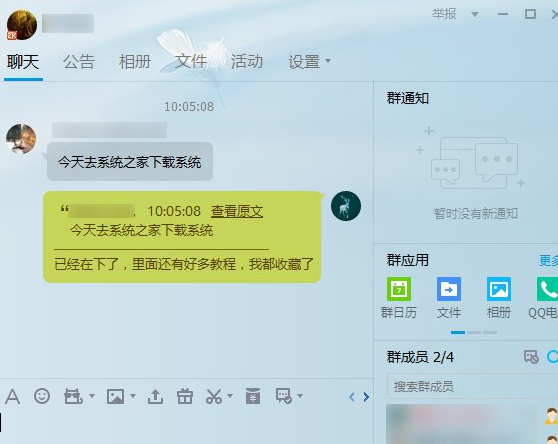The width and height of the screenshot is (558, 444).
Task: Open the dropdown arrow next to 举报
Action: (x=475, y=15)
